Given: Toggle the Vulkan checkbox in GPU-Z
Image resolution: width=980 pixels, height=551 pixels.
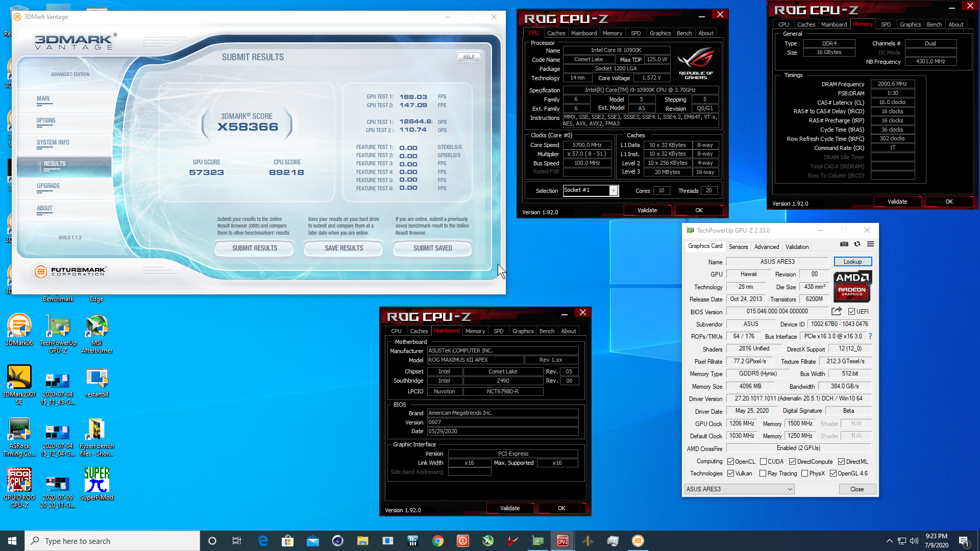Looking at the screenshot, I should click(x=730, y=473).
